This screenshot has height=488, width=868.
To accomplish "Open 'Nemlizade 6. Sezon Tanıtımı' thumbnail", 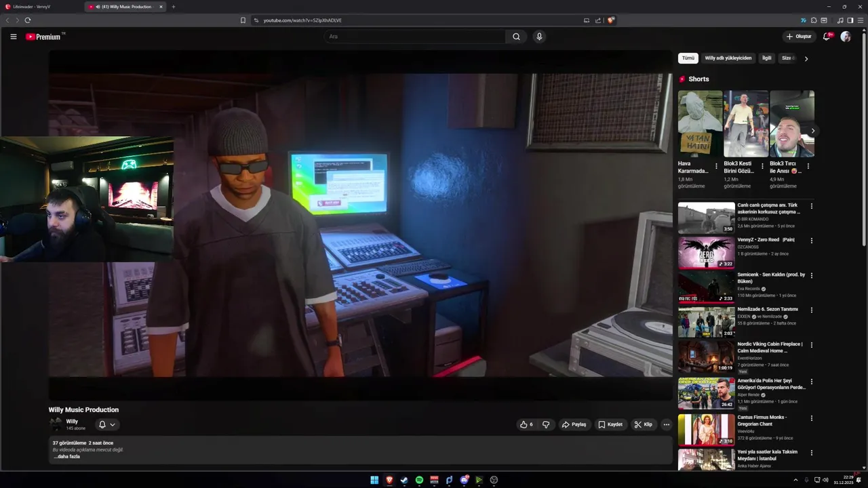I will click(x=706, y=322).
